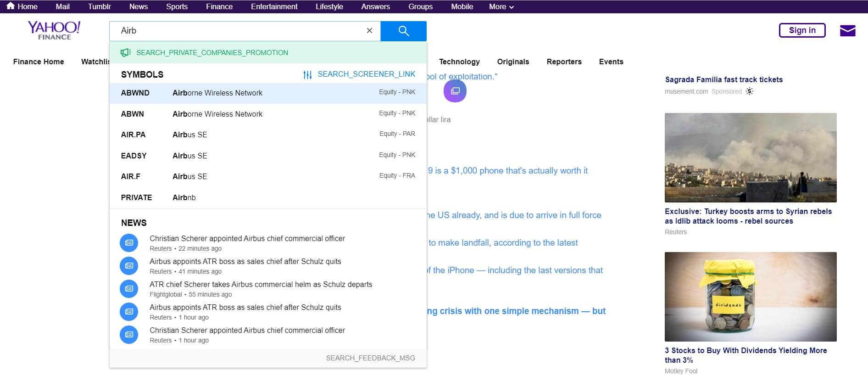Clear the search box with the X icon
Screen dimensions: 868x382
click(369, 31)
